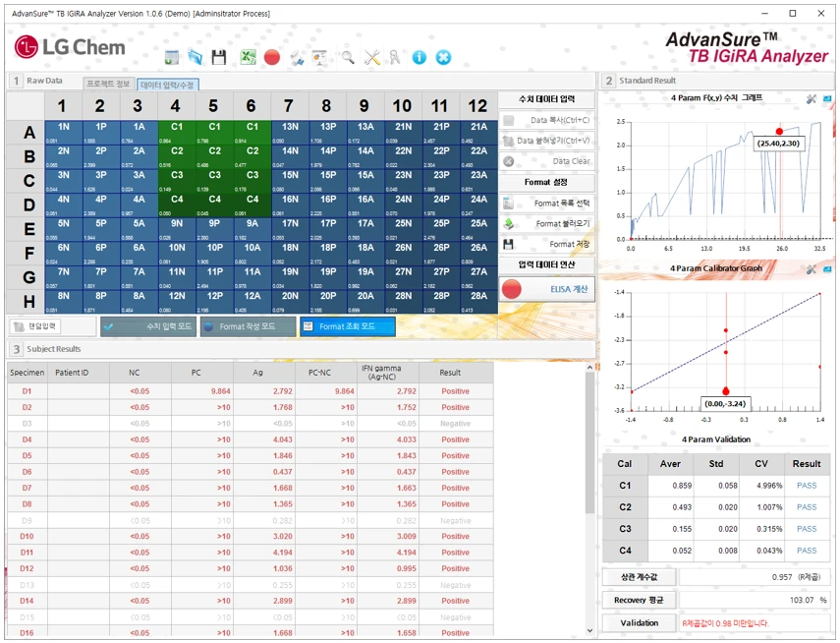Select well 1N in row A
Viewport: 840px width, 643px height.
(63, 133)
